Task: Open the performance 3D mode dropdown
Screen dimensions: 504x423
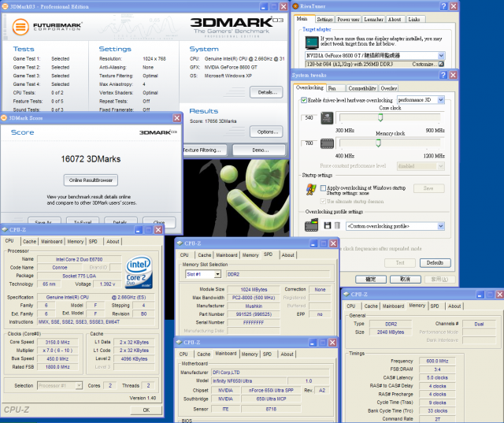Action: point(441,99)
